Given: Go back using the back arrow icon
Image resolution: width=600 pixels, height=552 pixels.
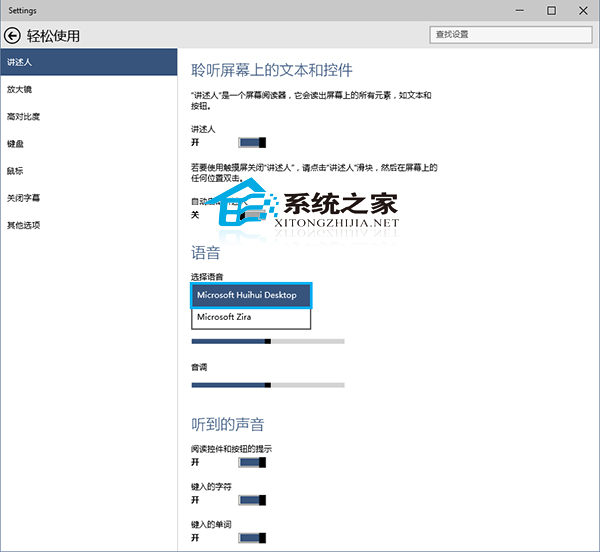Looking at the screenshot, I should pyautogui.click(x=12, y=36).
